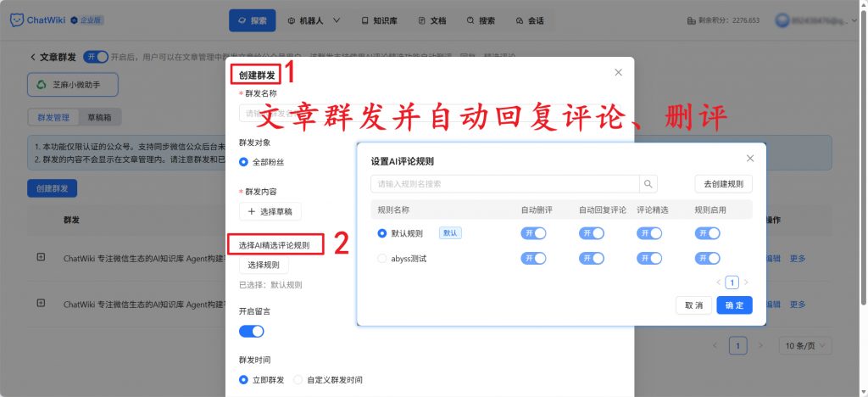Click the magnifier search icon button
The image size is (868, 397).
click(x=648, y=184)
